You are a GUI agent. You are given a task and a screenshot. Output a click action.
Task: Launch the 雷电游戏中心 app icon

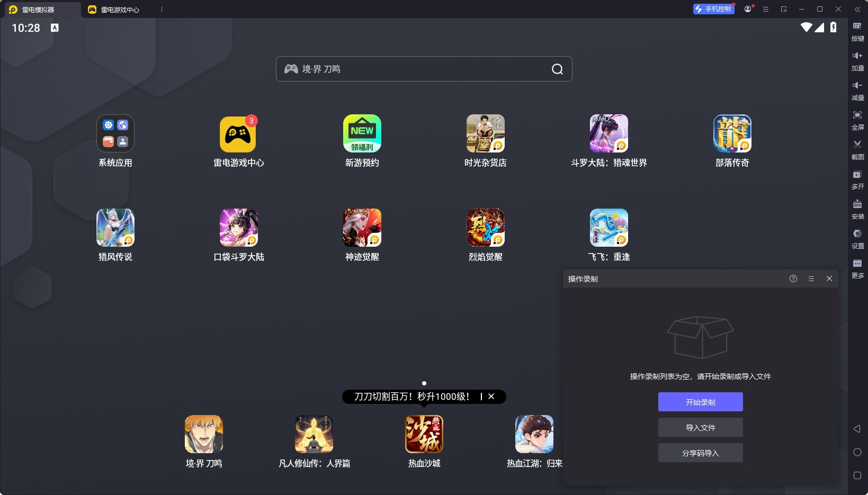[x=238, y=133]
